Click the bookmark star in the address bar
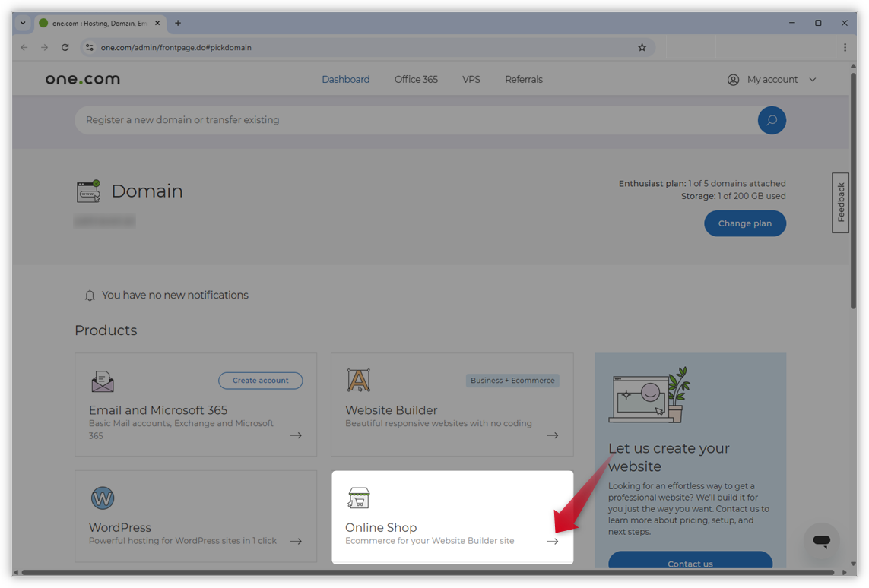This screenshot has width=869, height=588. point(641,47)
